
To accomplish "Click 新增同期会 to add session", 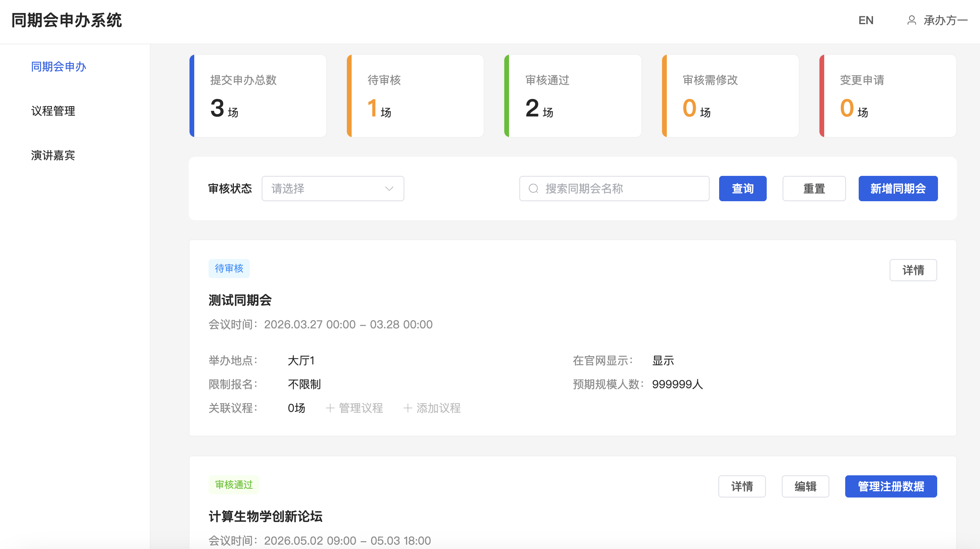I will 898,189.
